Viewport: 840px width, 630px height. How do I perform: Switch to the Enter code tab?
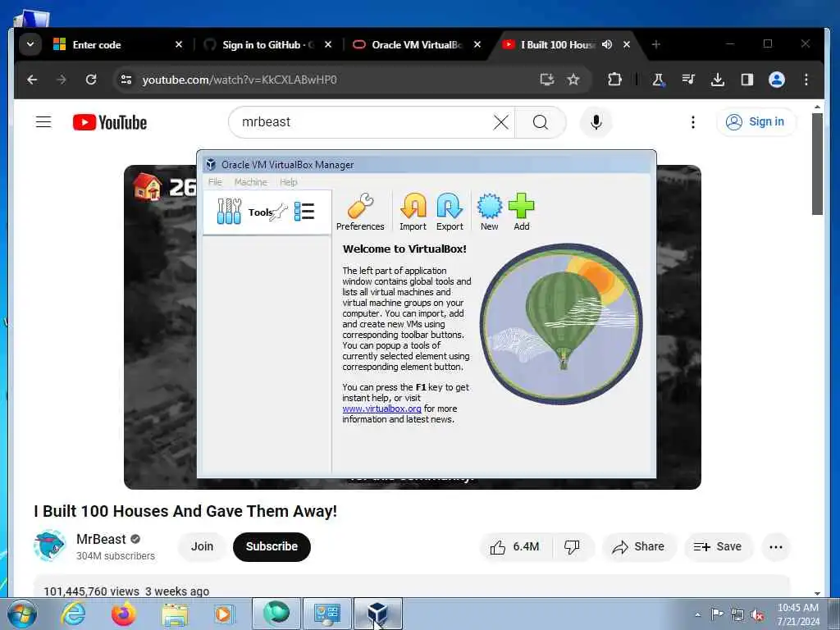[116, 44]
